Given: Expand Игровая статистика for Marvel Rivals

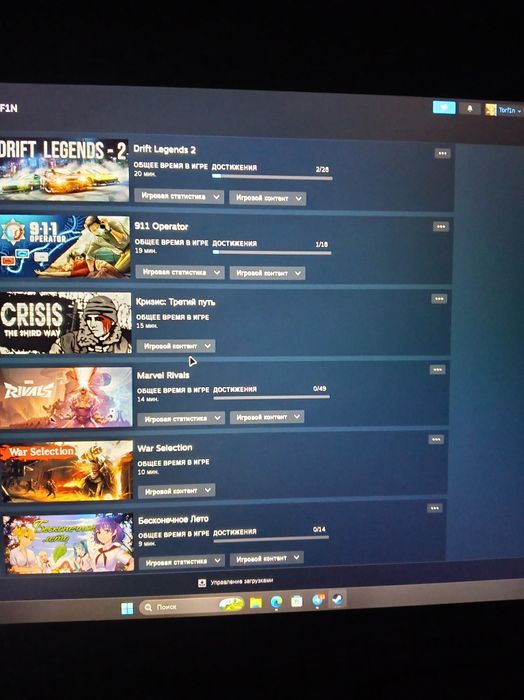Looking at the screenshot, I should tap(181, 419).
